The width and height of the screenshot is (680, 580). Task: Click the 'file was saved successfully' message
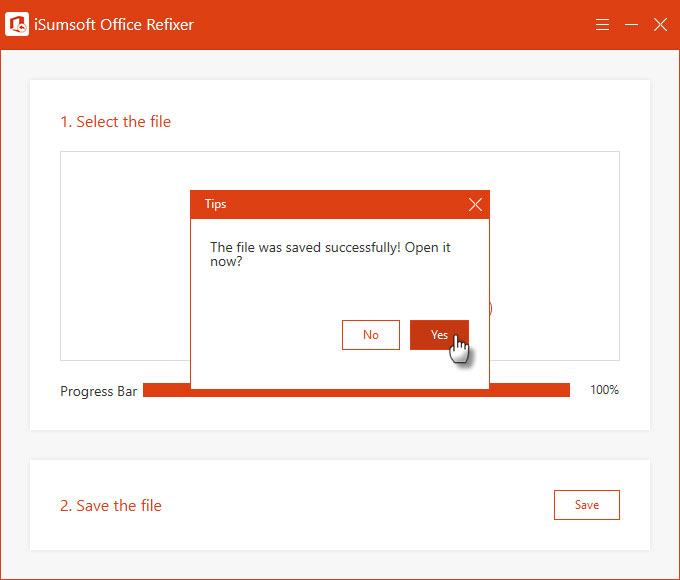[x=330, y=254]
